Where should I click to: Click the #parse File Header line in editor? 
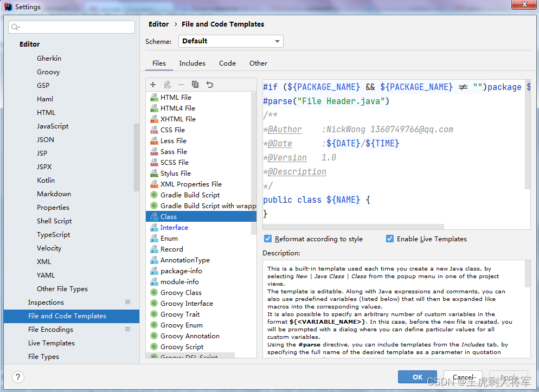click(x=326, y=101)
